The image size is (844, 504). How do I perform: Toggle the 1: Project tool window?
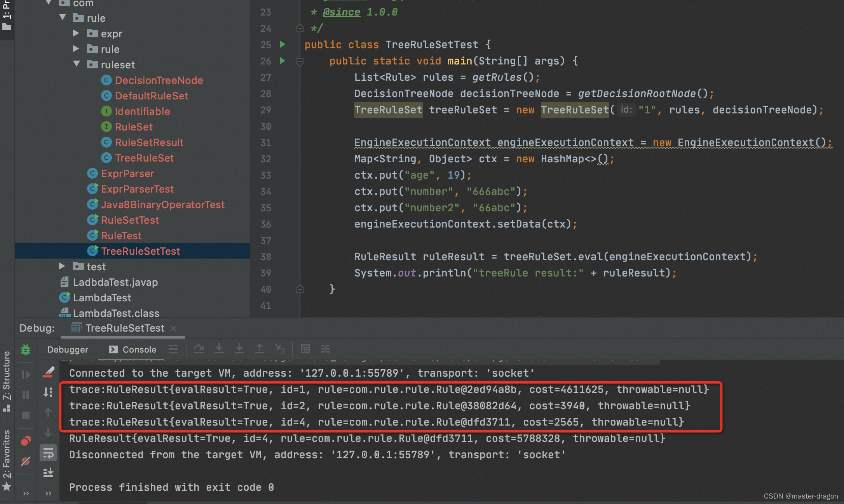(7, 16)
